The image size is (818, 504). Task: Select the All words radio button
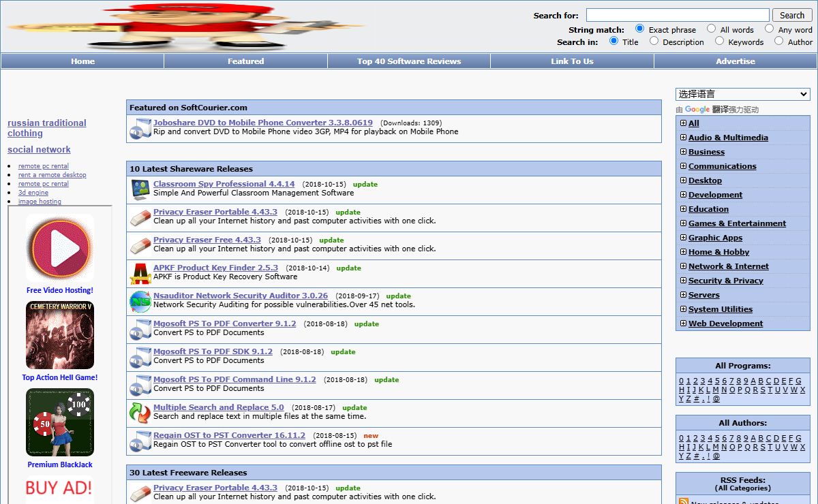pyautogui.click(x=711, y=29)
